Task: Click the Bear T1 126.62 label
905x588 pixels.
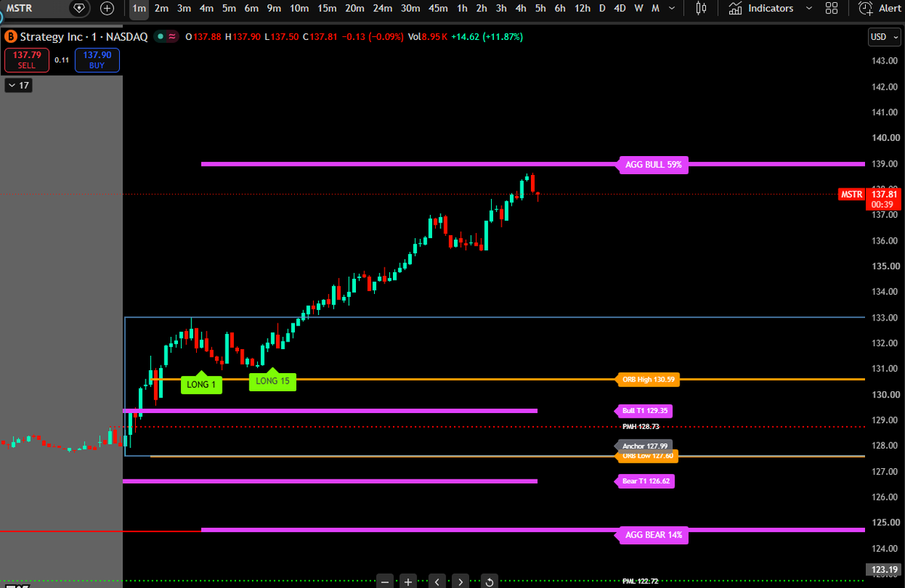Action: tap(646, 481)
